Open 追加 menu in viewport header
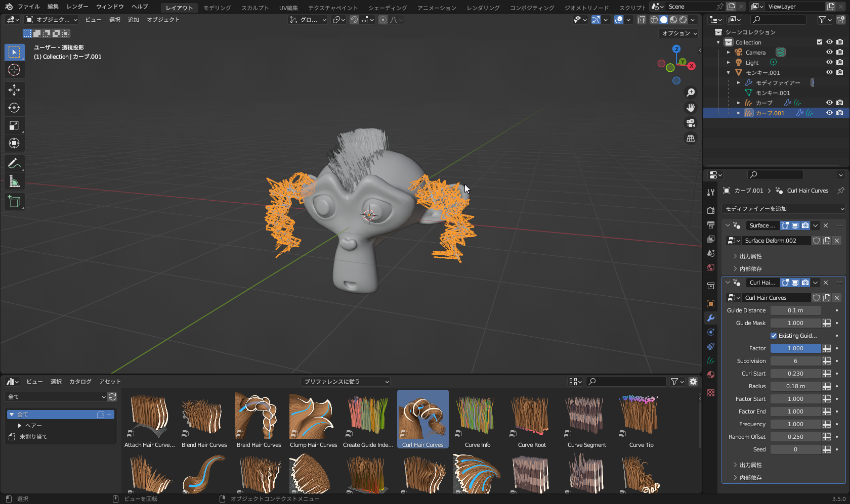850x504 pixels. (x=134, y=20)
